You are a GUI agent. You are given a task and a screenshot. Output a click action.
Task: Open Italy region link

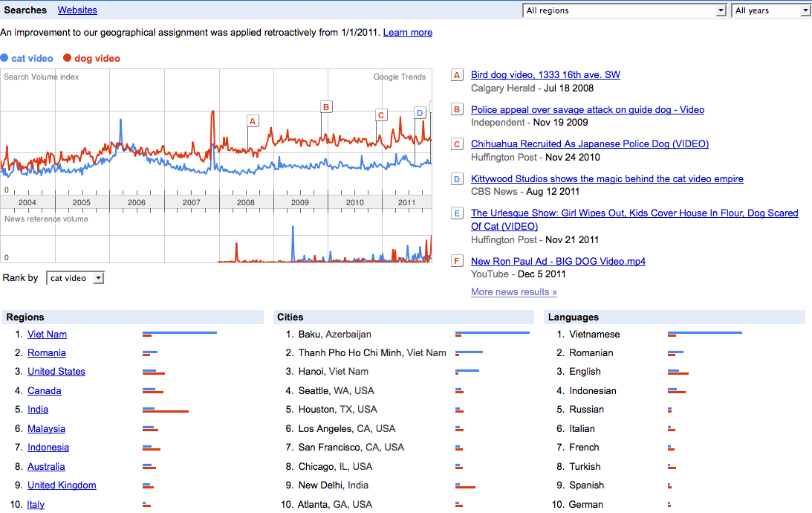click(x=36, y=504)
